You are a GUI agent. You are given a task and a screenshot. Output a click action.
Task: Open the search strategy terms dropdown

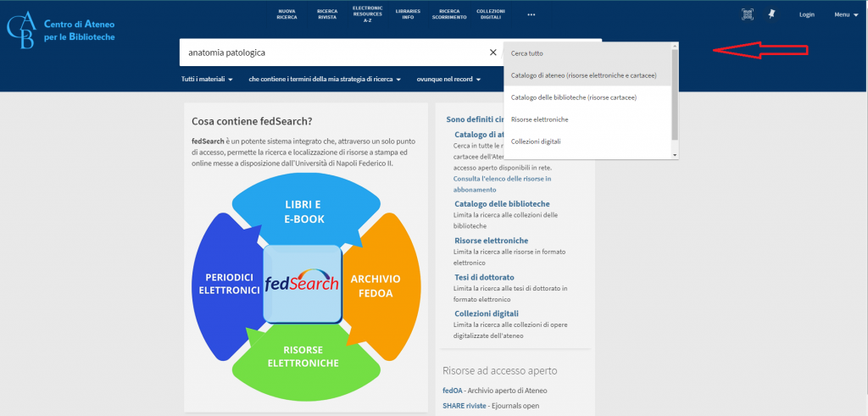(x=325, y=79)
